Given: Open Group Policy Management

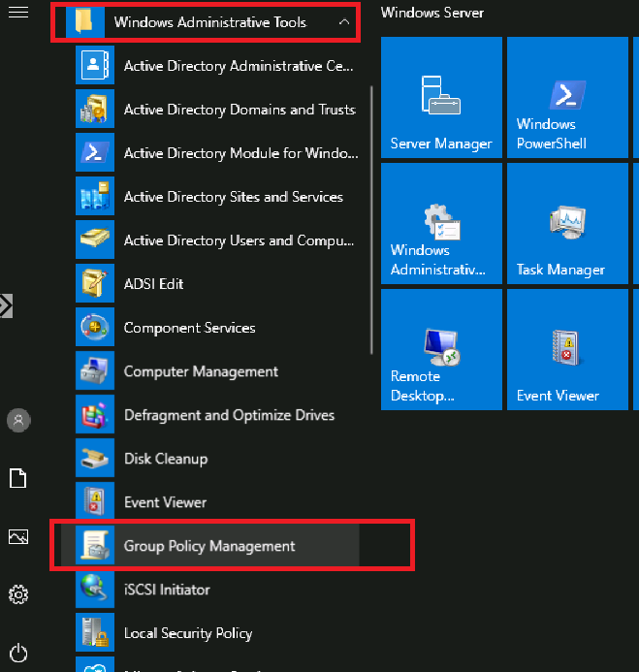Looking at the screenshot, I should coord(209,546).
